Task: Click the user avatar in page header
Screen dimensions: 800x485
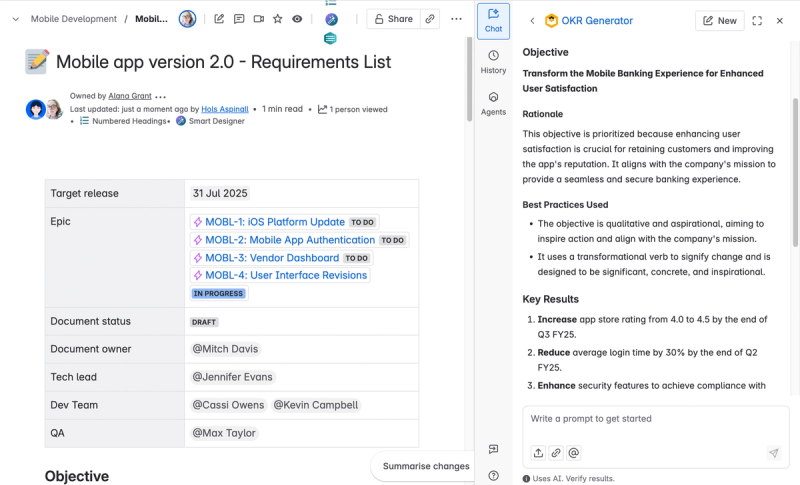Action: coord(187,19)
